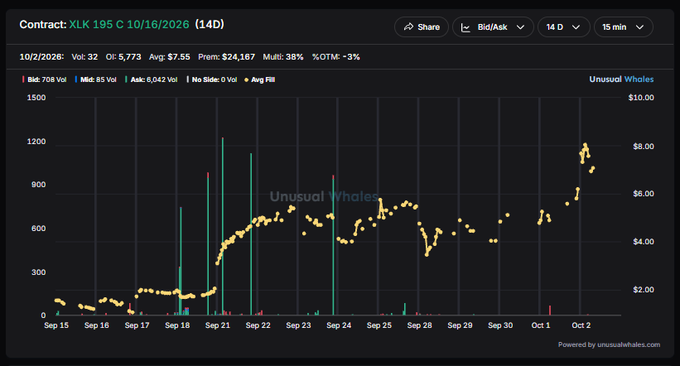
Task: Click the Sep 28 x-axis date label
Action: click(419, 325)
